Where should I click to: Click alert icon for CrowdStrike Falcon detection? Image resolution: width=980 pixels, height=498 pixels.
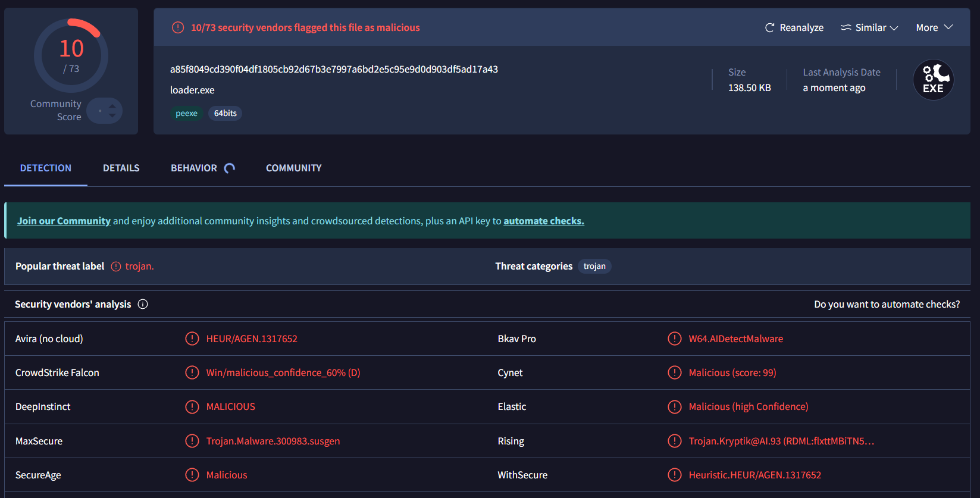[x=192, y=372]
